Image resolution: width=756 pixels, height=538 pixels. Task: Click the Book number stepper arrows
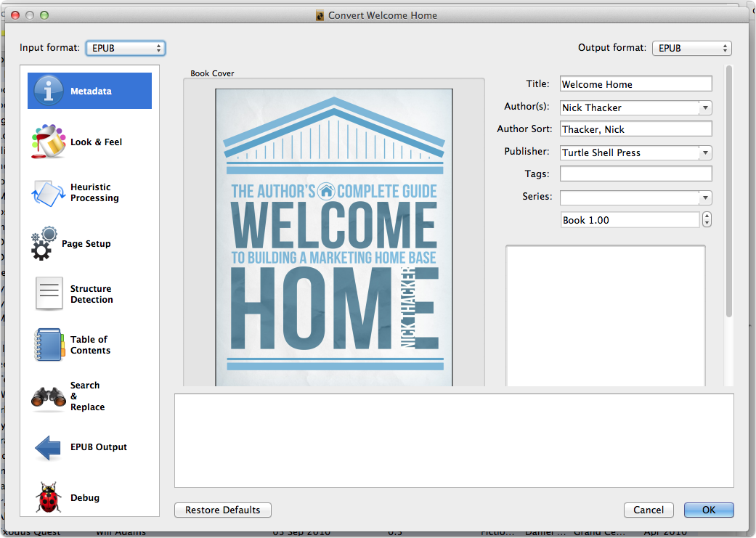(707, 220)
